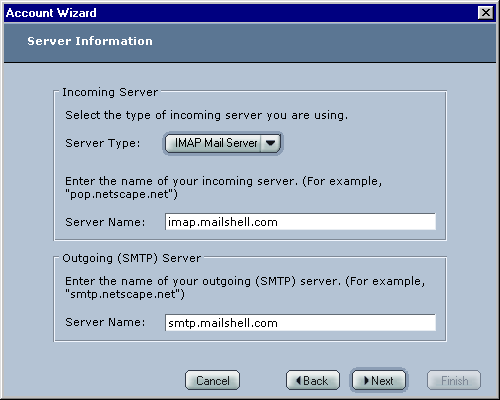This screenshot has height=400, width=500.
Task: Click the right arrow icon on Next
Action: click(x=366, y=380)
